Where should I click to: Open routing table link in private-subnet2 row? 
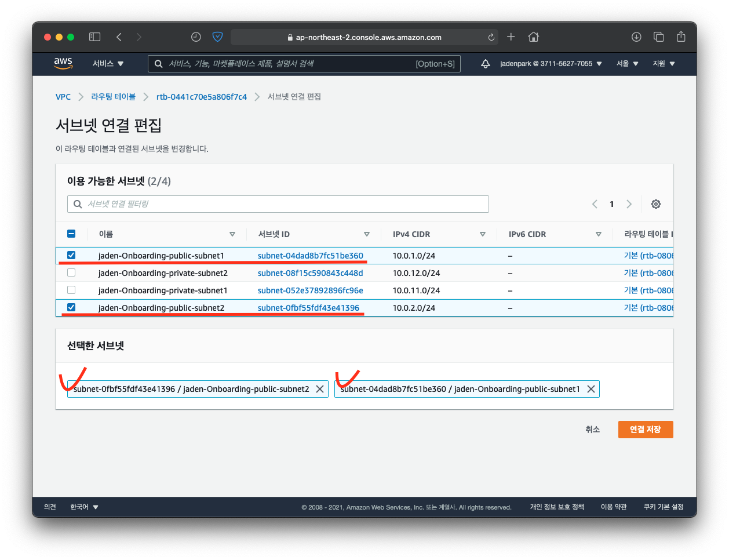click(648, 273)
